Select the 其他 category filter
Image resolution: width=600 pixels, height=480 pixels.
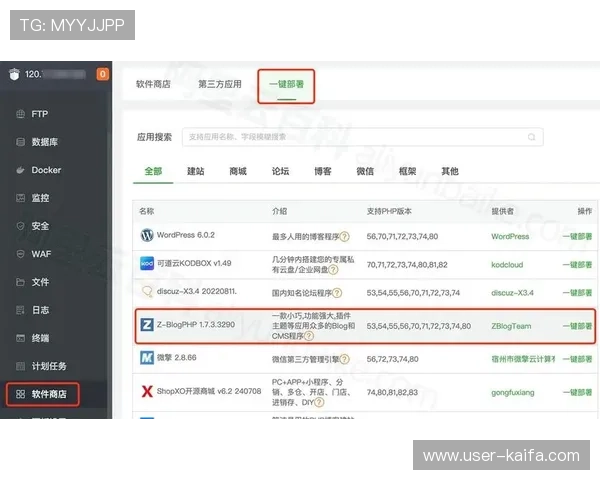coord(450,171)
